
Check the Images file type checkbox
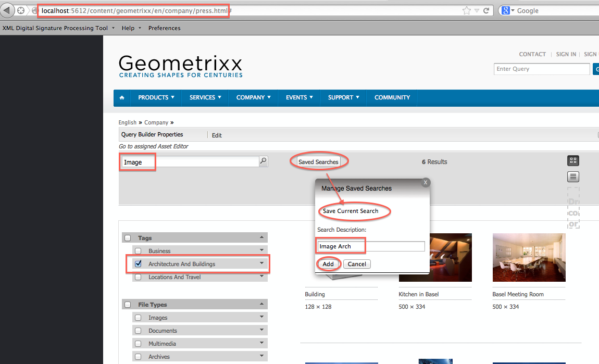138,318
